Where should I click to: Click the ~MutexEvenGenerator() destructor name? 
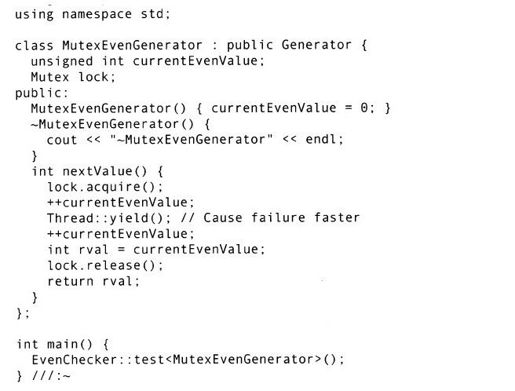coord(112,124)
